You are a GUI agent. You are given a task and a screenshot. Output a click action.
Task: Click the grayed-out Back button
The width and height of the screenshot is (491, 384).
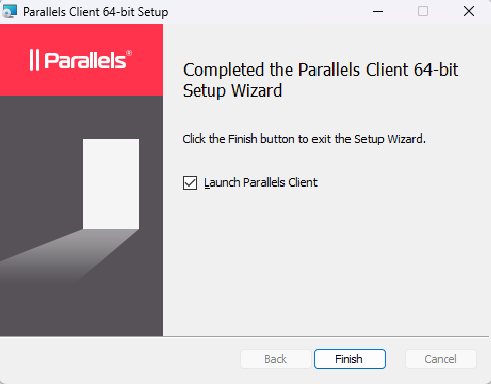tap(276, 359)
